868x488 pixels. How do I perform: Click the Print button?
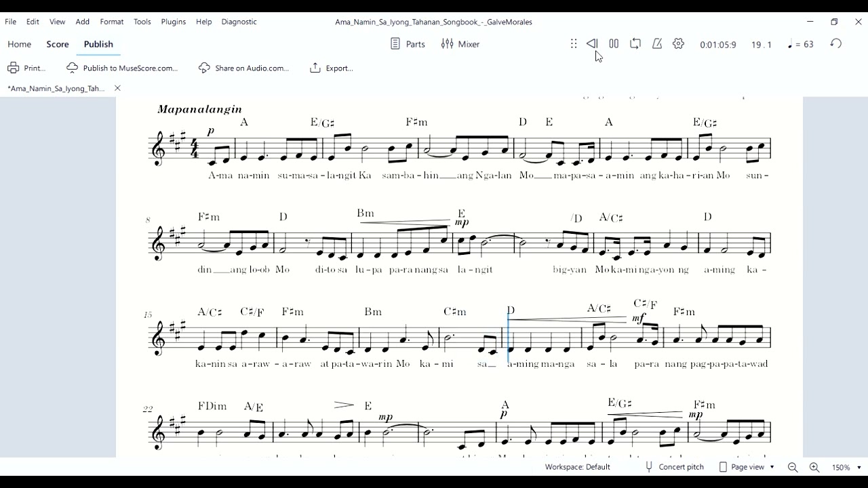[x=27, y=68]
